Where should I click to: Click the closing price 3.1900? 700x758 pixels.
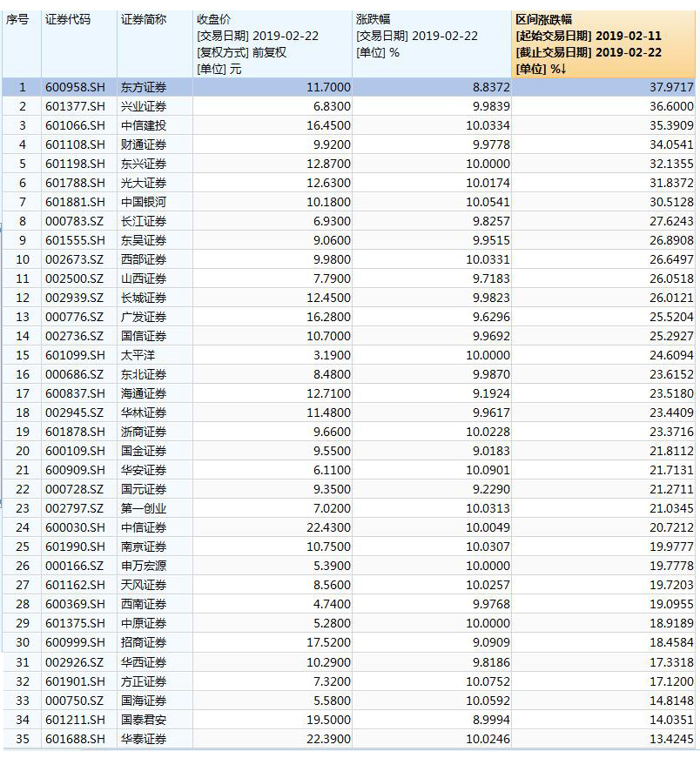[x=332, y=355]
